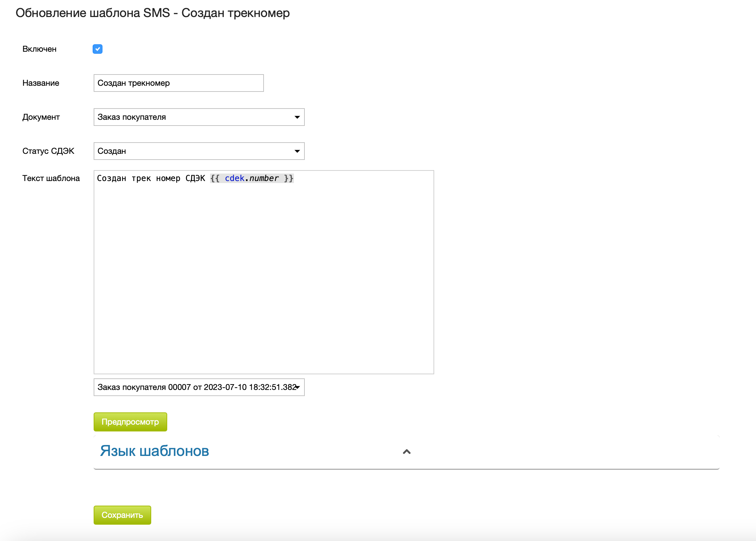
Task: Click the word СДЭК inside the template text
Action: 195,178
